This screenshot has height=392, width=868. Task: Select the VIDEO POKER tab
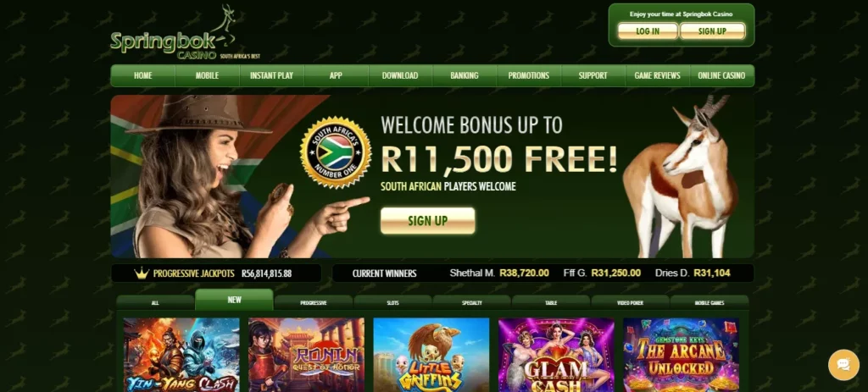[630, 302]
